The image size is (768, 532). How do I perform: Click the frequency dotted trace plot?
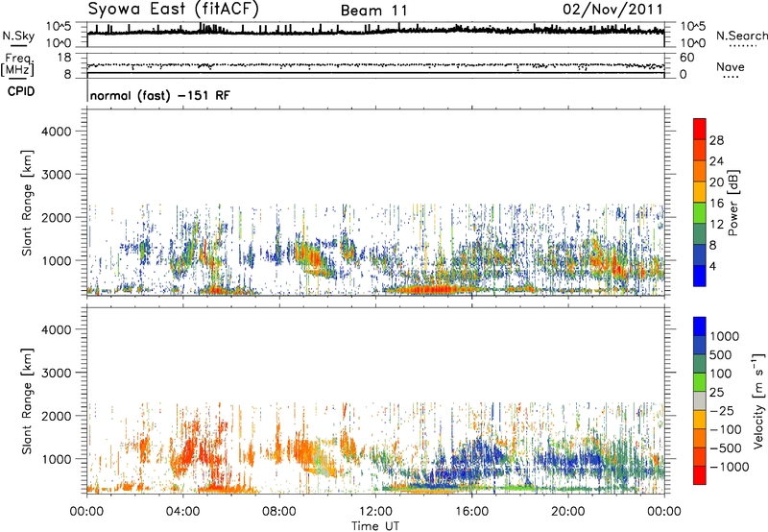coord(375,65)
